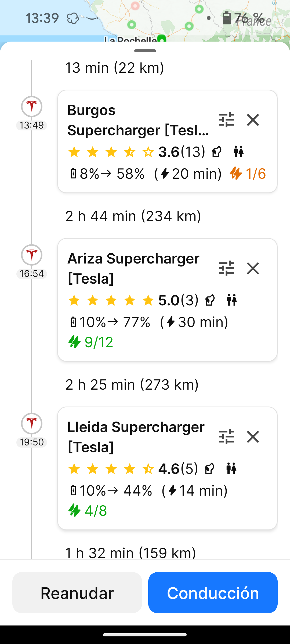Open settings sliders for Ariza Supercharger
Screen dimensions: 290x644
tap(226, 268)
